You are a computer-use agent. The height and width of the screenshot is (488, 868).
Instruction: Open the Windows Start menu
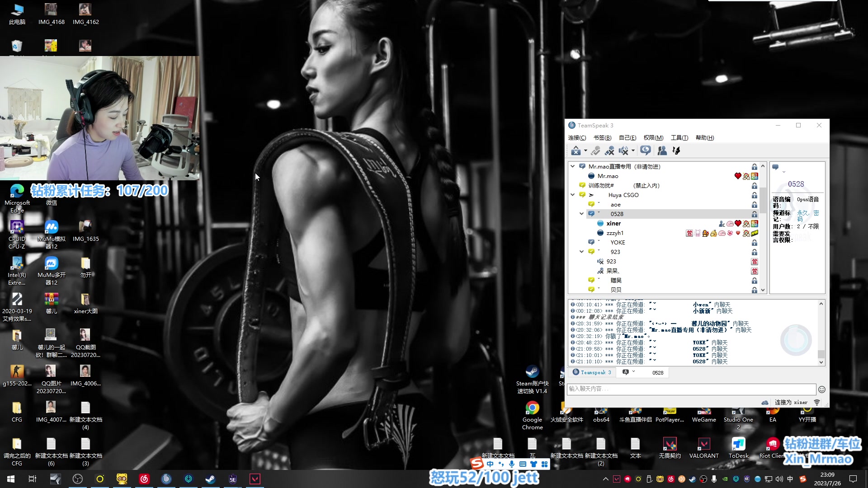pyautogui.click(x=11, y=479)
